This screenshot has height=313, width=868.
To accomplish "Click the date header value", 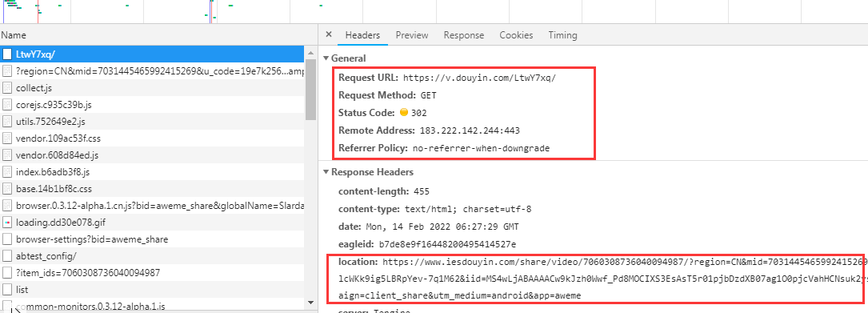I will (442, 227).
